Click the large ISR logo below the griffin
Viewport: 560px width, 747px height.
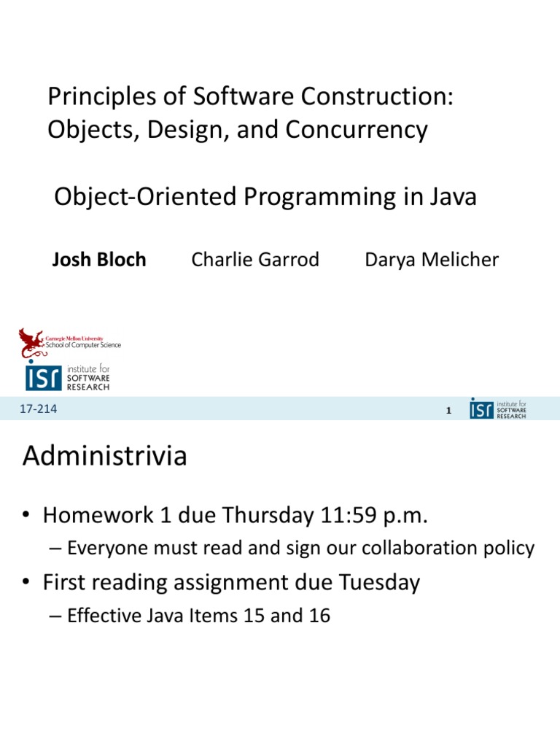click(43, 376)
